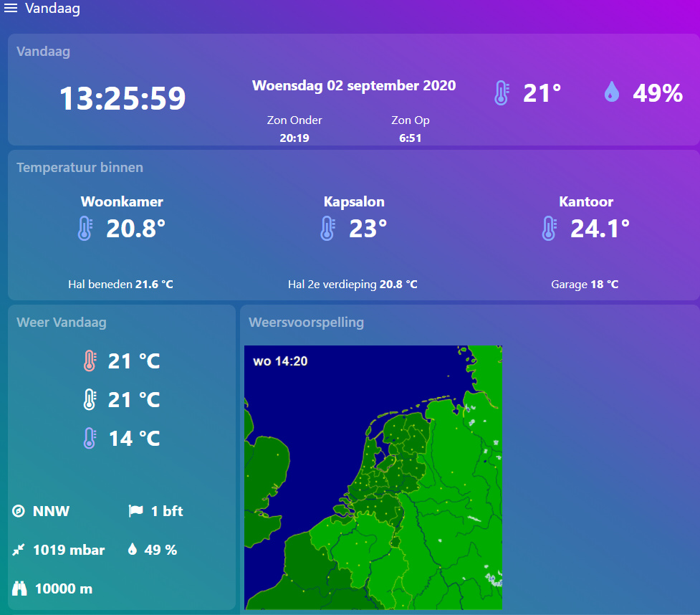The height and width of the screenshot is (615, 700).
Task: Click the outdoor thermometer icon next to 21°
Action: click(502, 93)
